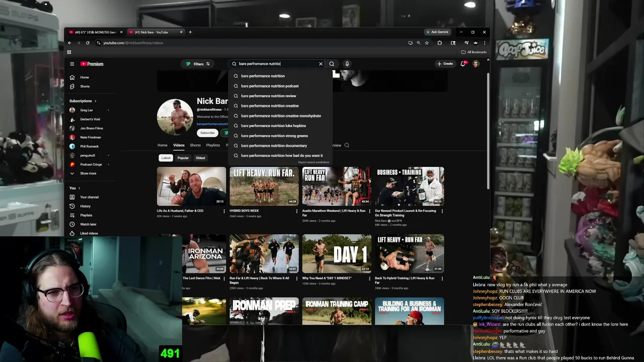Subscribe to Nick Bare channel
644x362 pixels.
[207, 133]
